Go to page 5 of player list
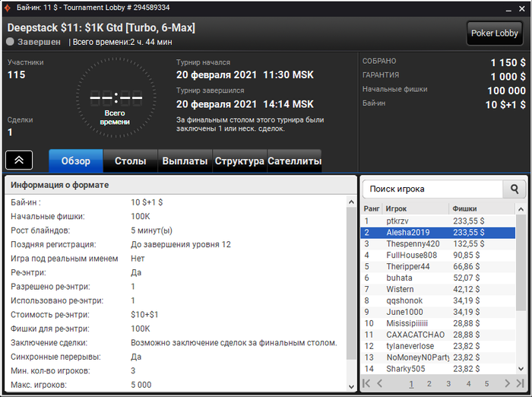This screenshot has height=397, width=532. coord(487,384)
